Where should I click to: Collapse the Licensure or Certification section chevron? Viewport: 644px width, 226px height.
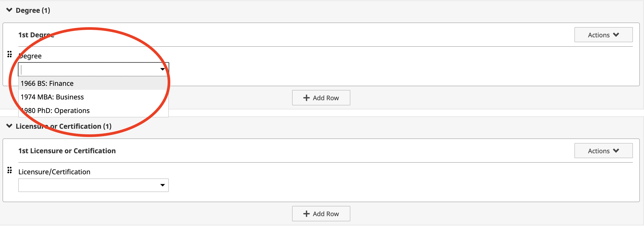pos(9,126)
